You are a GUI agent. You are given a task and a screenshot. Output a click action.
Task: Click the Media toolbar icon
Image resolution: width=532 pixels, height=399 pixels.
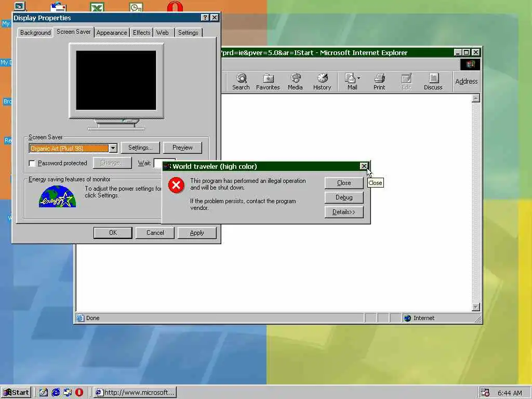(295, 82)
